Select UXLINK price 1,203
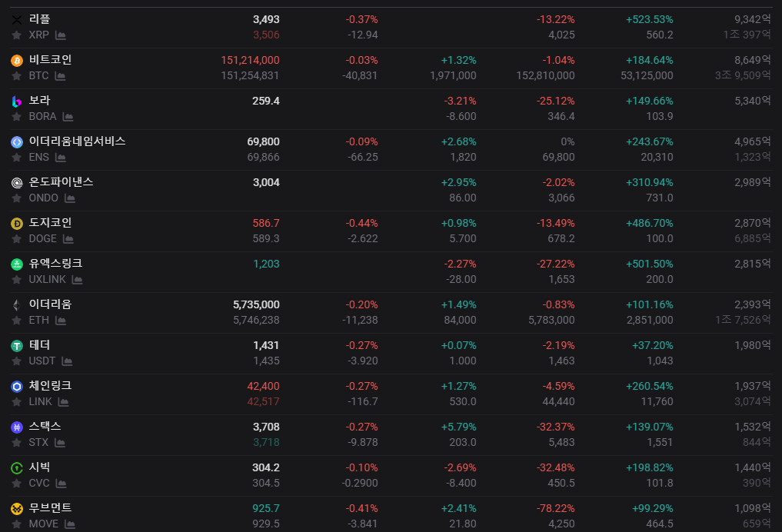The image size is (782, 532). 266,264
